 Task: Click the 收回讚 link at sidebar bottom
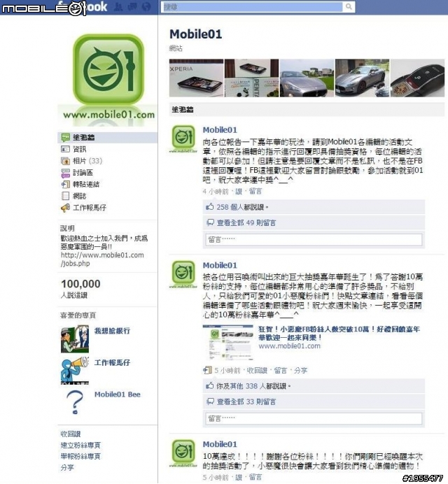71,434
